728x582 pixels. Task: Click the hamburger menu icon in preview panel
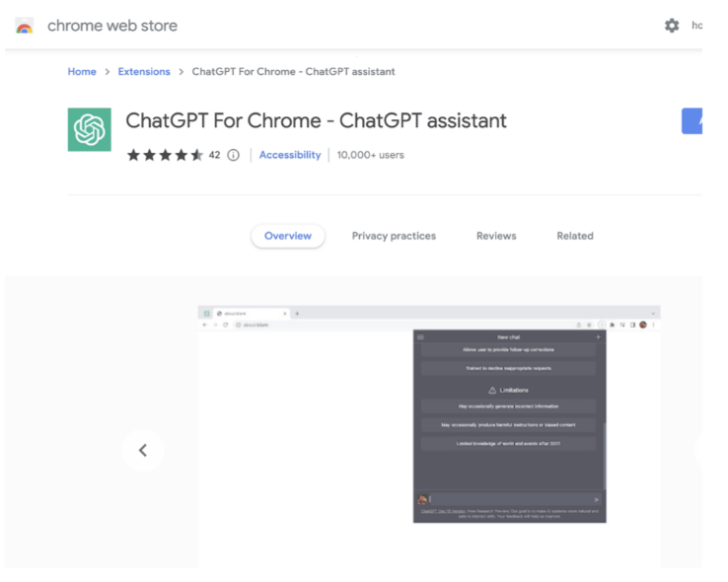click(420, 337)
